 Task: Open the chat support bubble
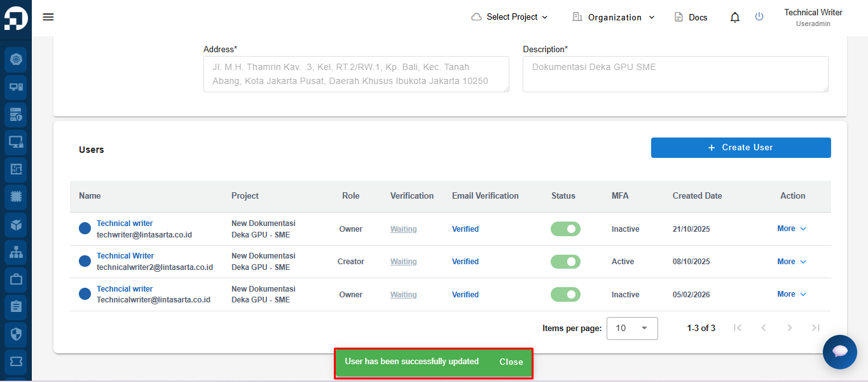[839, 351]
